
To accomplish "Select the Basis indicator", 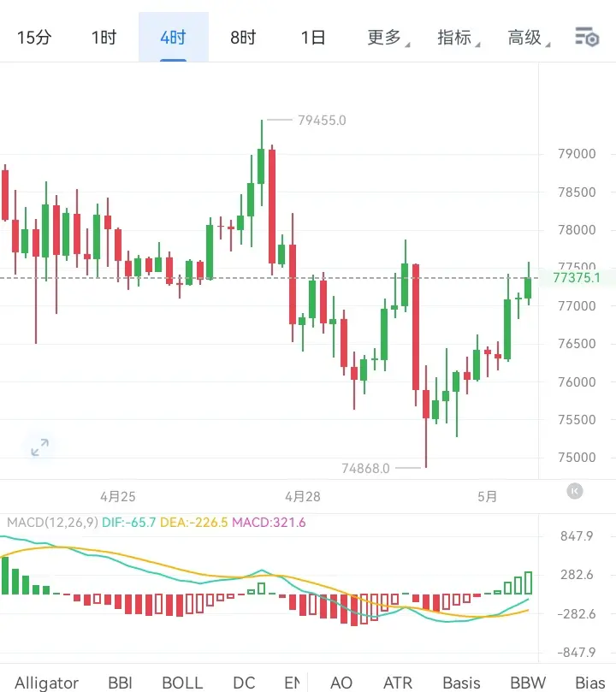I will 461,683.
